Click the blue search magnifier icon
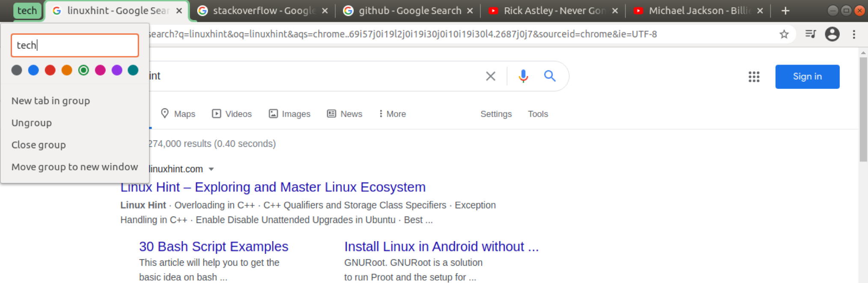This screenshot has width=868, height=283. 550,76
